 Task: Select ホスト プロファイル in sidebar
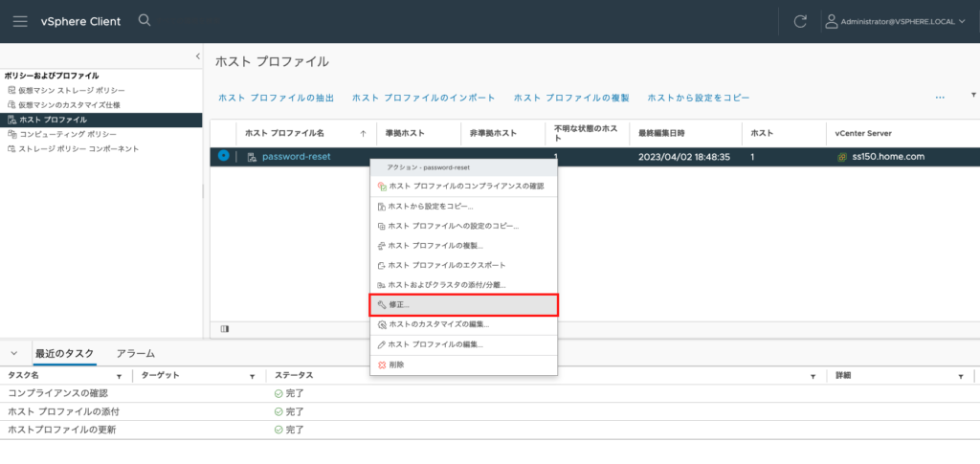[x=101, y=120]
